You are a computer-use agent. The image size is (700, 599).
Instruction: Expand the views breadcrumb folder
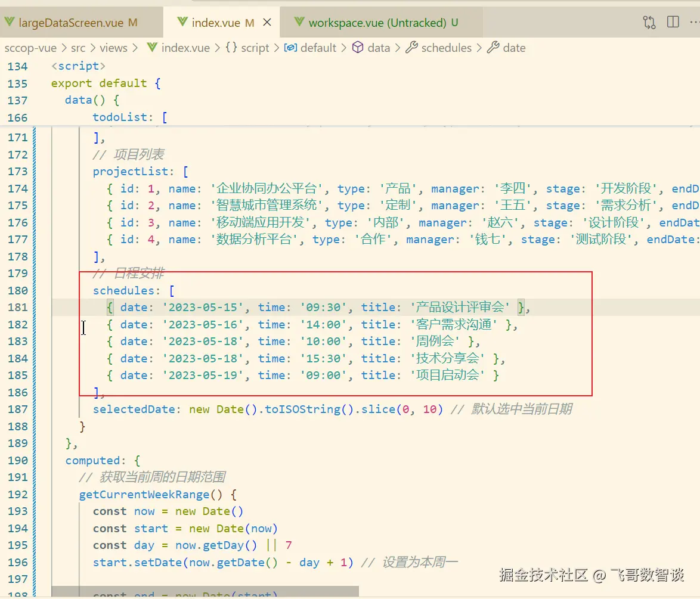pyautogui.click(x=113, y=48)
